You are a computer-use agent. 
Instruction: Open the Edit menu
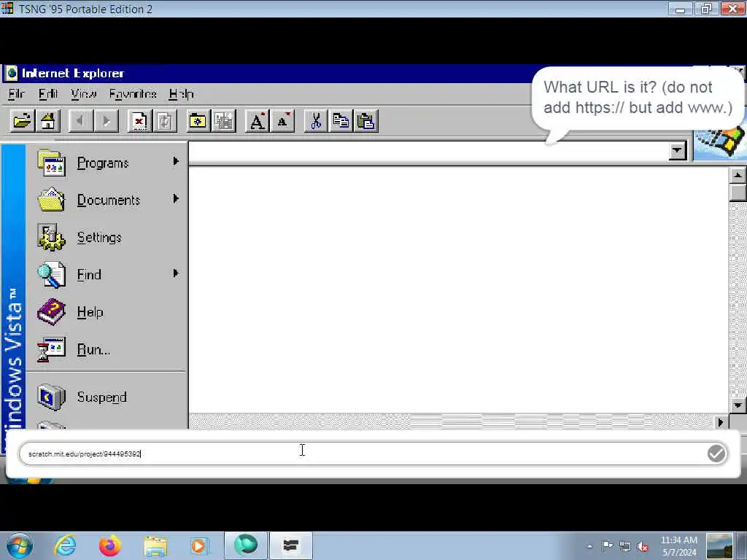[48, 94]
